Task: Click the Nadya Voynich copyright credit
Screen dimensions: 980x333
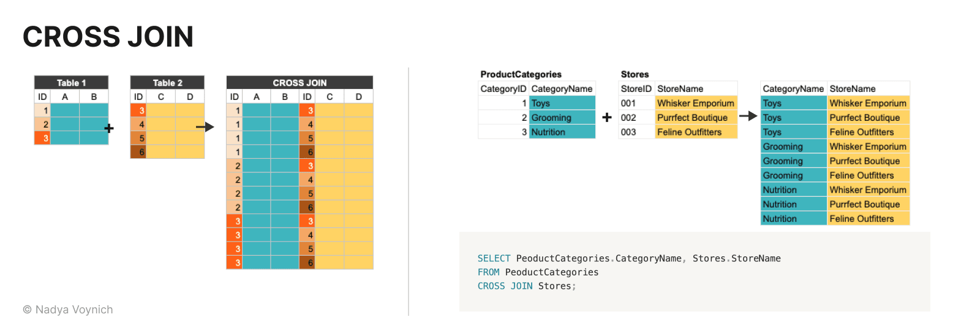Action: tap(68, 310)
